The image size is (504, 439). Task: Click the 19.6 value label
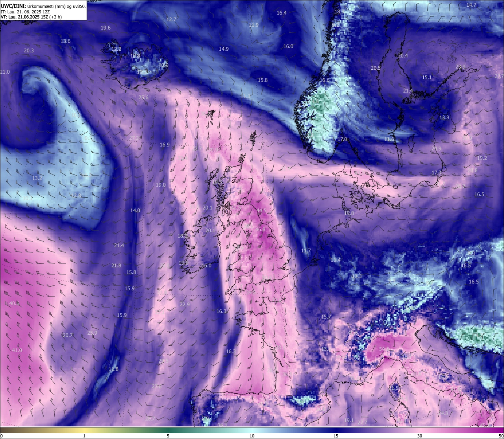pyautogui.click(x=106, y=28)
